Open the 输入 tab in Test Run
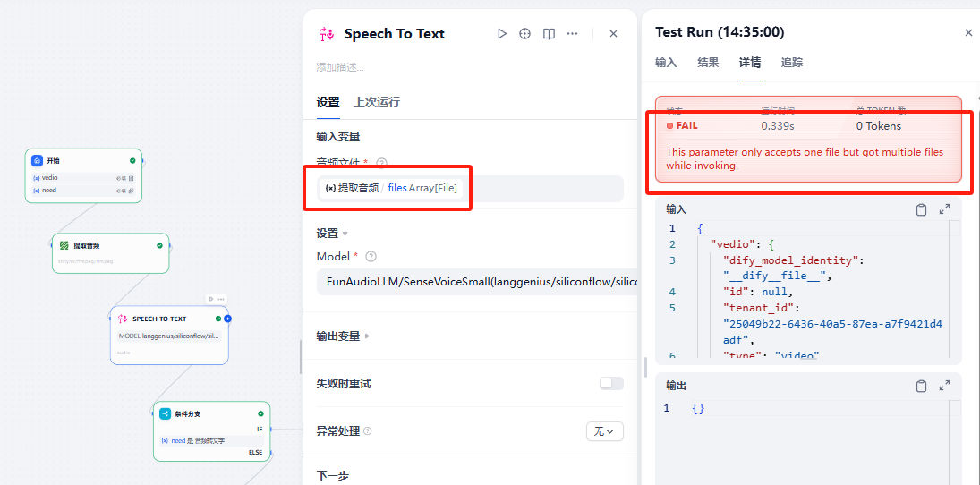Screen dimensions: 980x485 pyautogui.click(x=666, y=63)
